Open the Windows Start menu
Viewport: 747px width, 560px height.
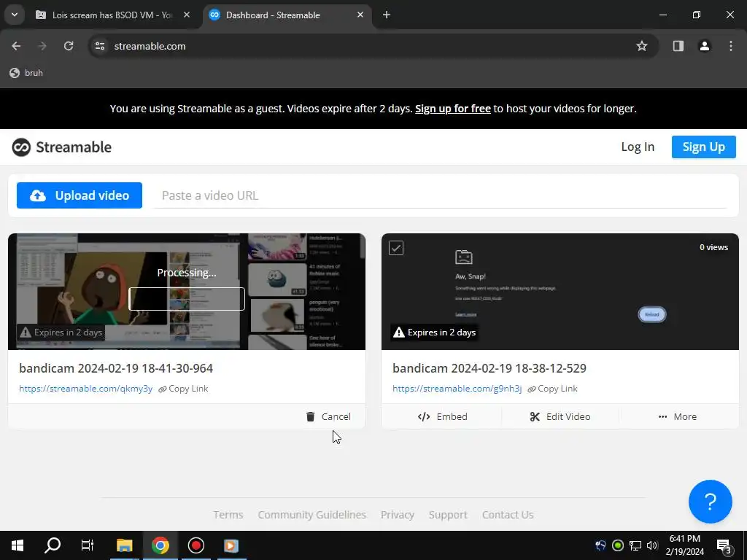(x=18, y=545)
